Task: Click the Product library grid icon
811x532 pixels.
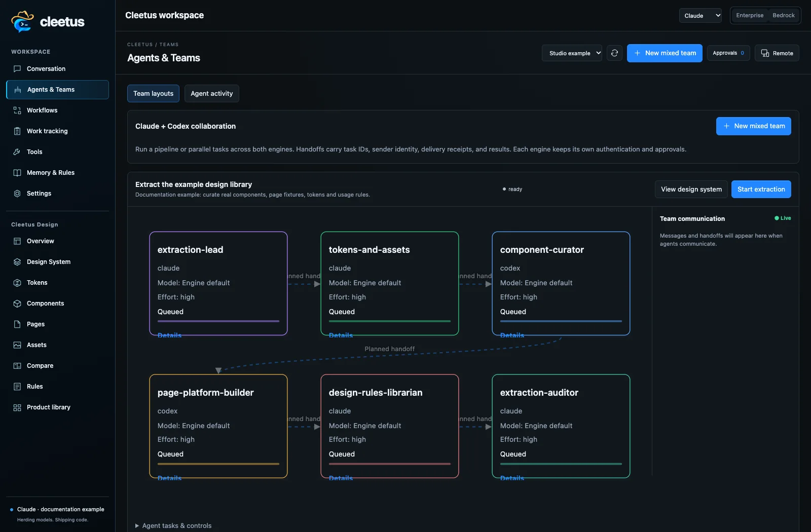Action: (17, 407)
